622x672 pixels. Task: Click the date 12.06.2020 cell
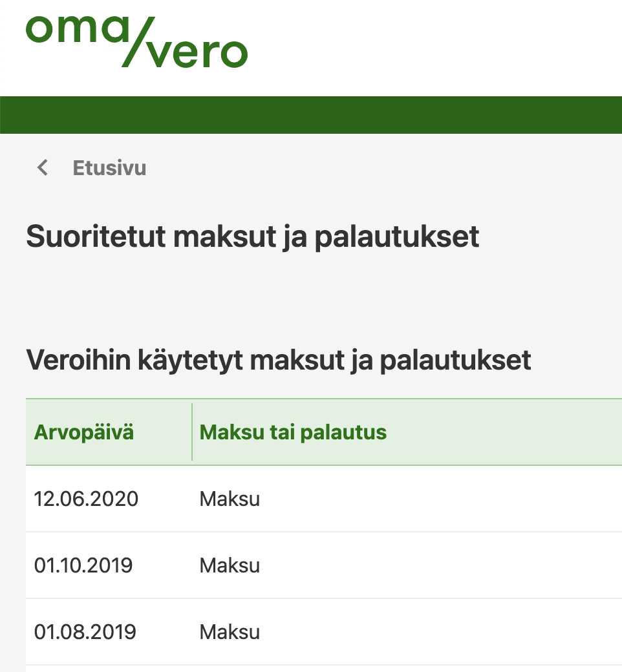[86, 499]
